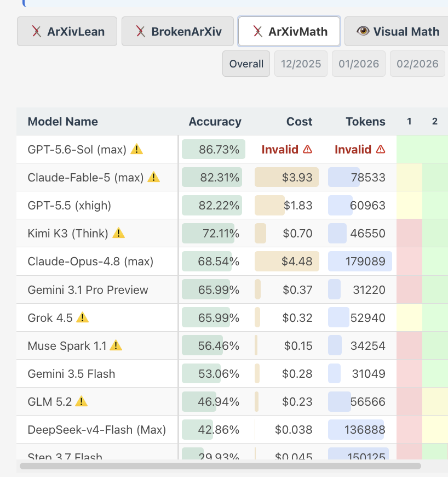
Task: Click red alert icon in GPT-5.6-Sol Tokens cell
Action: (381, 149)
